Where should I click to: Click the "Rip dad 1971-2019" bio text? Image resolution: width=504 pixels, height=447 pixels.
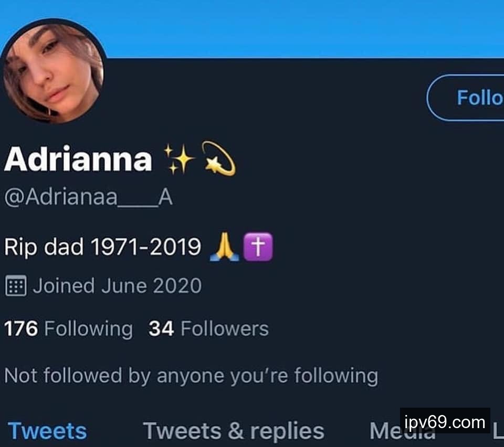(x=102, y=247)
